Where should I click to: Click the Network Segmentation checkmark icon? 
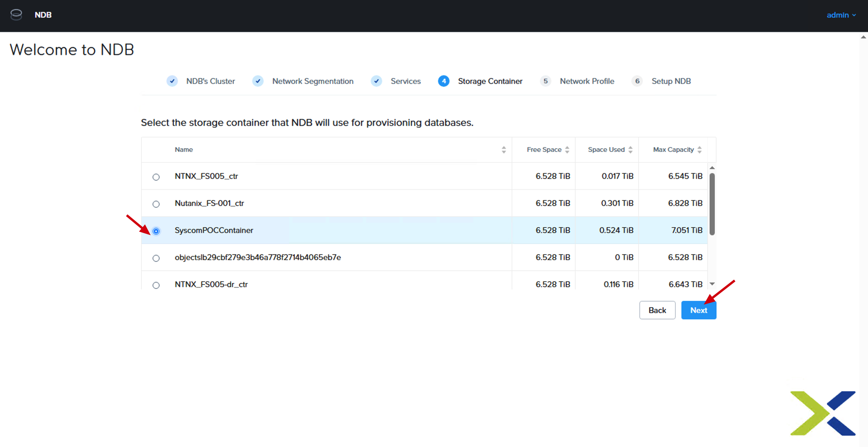click(258, 81)
